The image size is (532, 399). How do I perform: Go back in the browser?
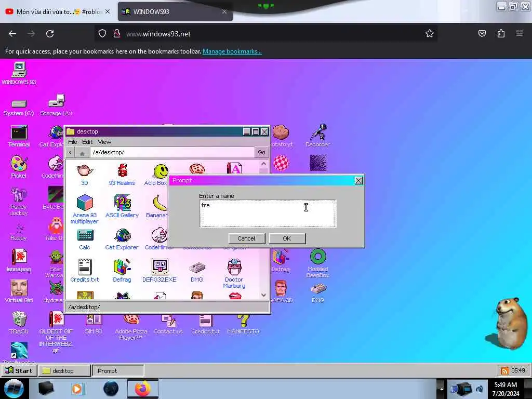pos(12,34)
